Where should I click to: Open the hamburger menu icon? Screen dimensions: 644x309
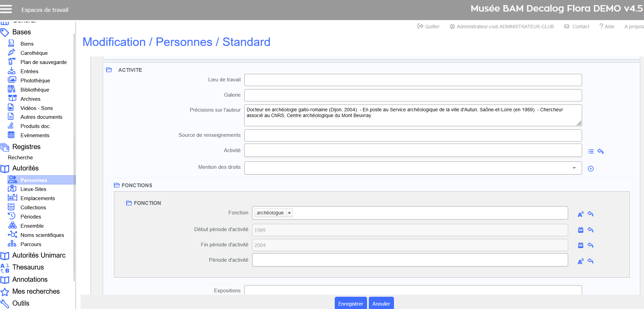(x=6, y=9)
